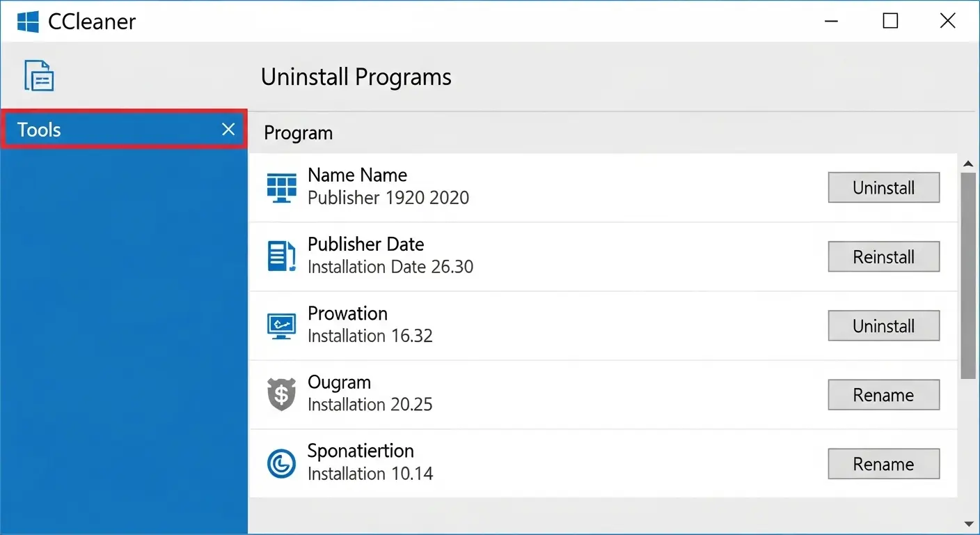Select the Publisher Date document icon
Image resolution: width=980 pixels, height=535 pixels.
coord(281,256)
